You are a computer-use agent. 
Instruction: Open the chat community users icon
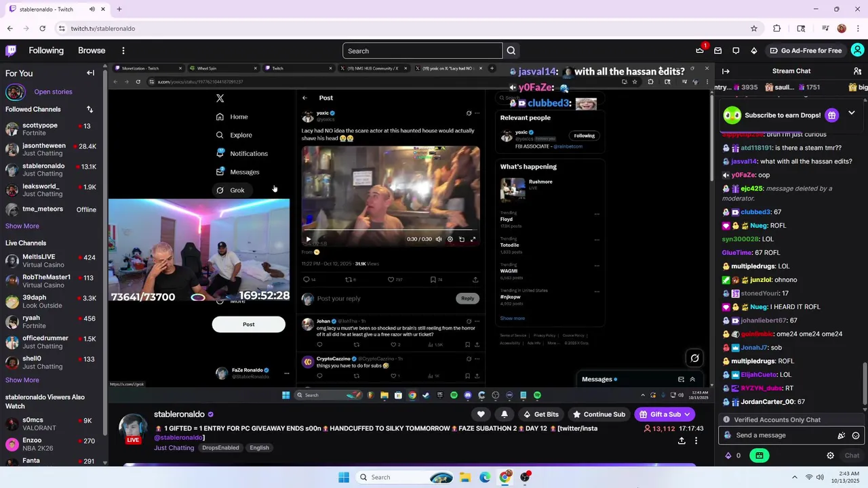pyautogui.click(x=857, y=71)
